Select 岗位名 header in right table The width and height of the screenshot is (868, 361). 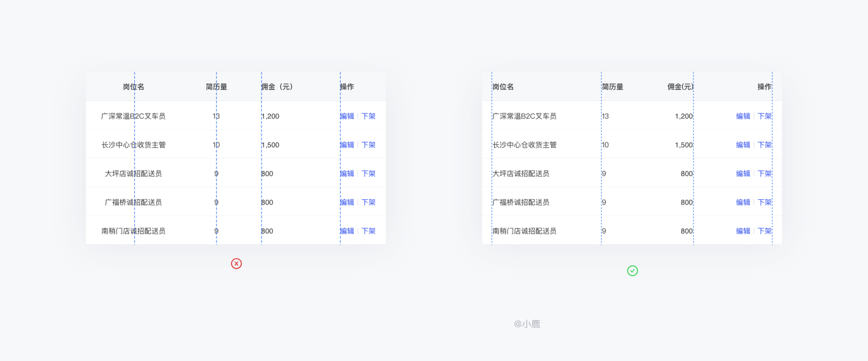pos(503,87)
